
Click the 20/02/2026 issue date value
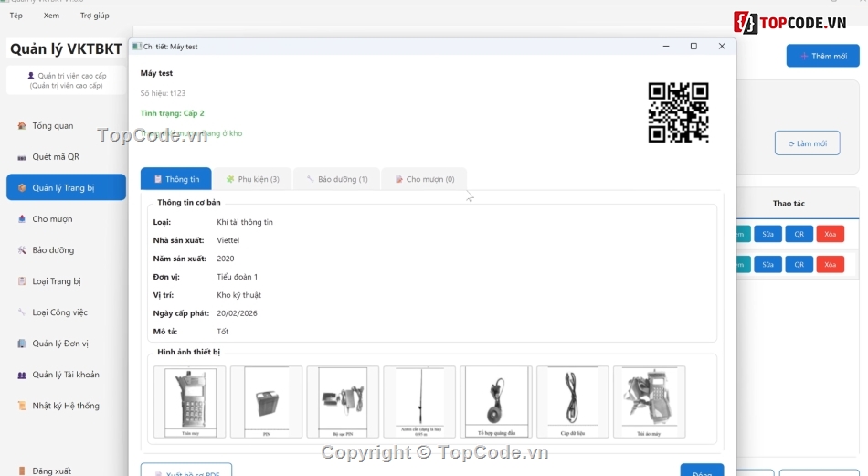(x=237, y=313)
